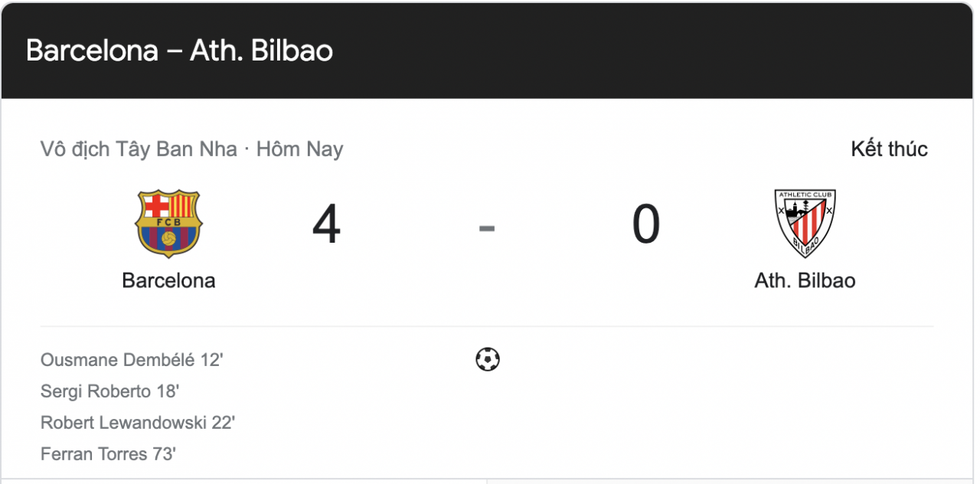Select the Sergi Roberto 18' goal line
The width and height of the screenshot is (980, 484).
click(108, 391)
